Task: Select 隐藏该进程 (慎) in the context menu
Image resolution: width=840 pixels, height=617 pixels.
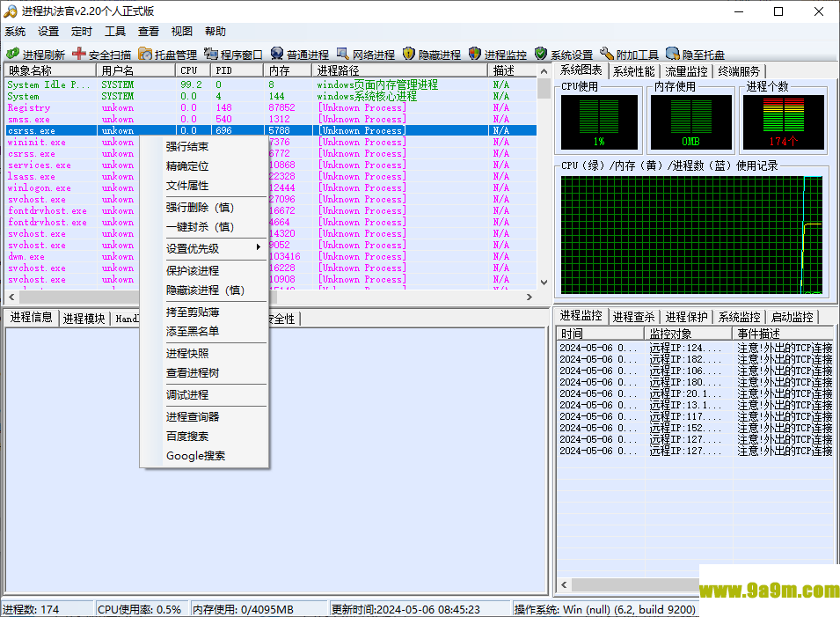Action: click(204, 290)
